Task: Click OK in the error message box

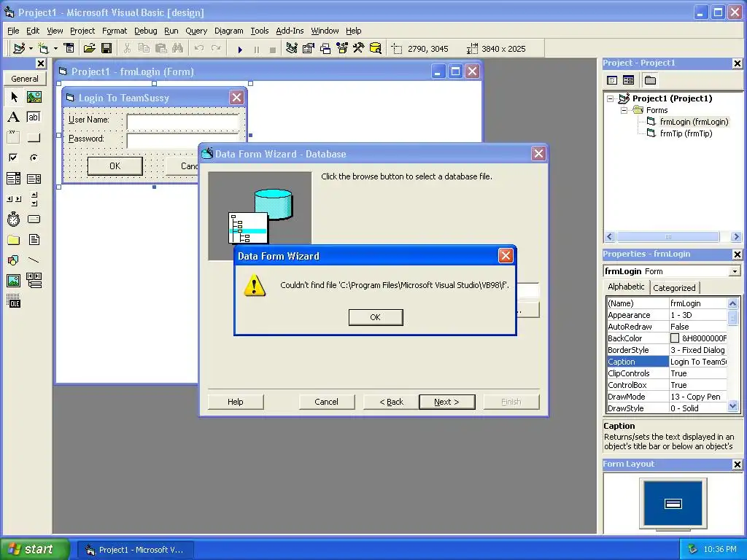Action: (x=376, y=317)
